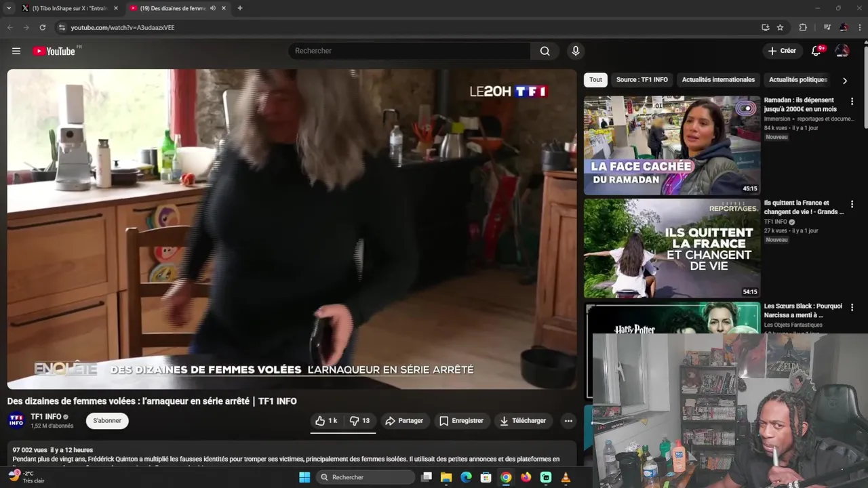The width and height of the screenshot is (868, 488).
Task: Open File Explorer from taskbar
Action: (x=446, y=477)
